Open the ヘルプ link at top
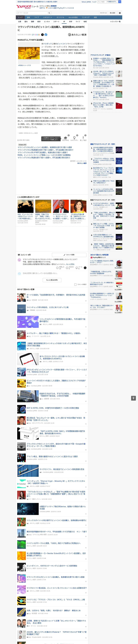The height and width of the screenshot is (644, 138). [94, 2]
